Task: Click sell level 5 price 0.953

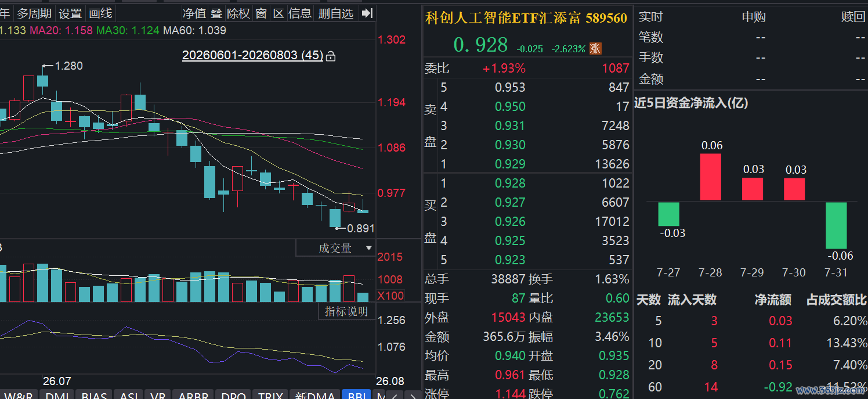Action: coord(510,88)
